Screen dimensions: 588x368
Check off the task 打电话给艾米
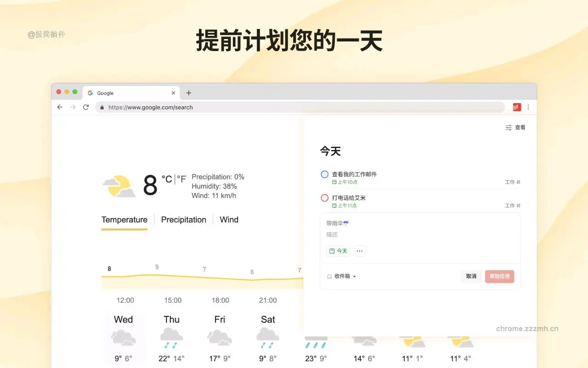(x=325, y=198)
